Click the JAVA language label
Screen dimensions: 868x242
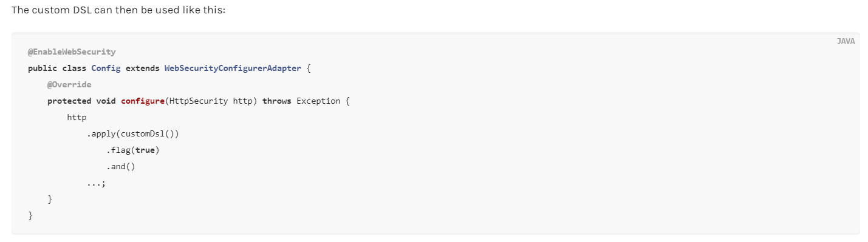coord(846,41)
